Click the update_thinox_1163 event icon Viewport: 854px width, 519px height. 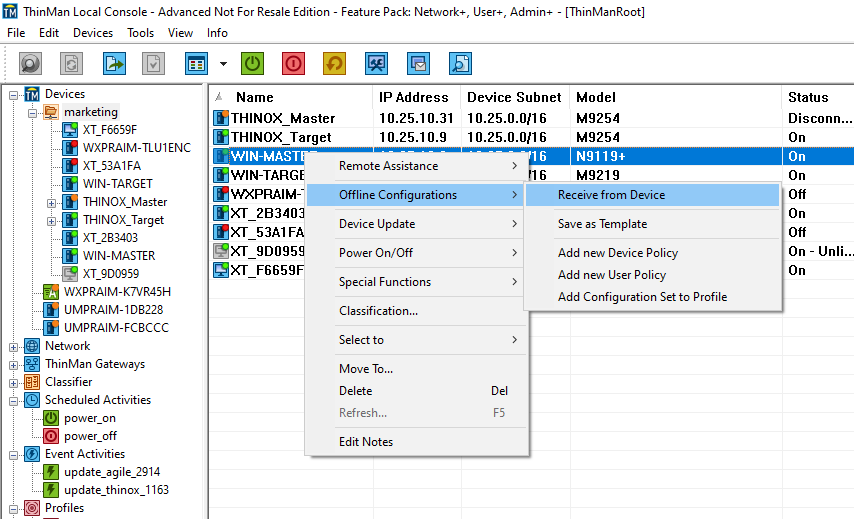pos(51,490)
